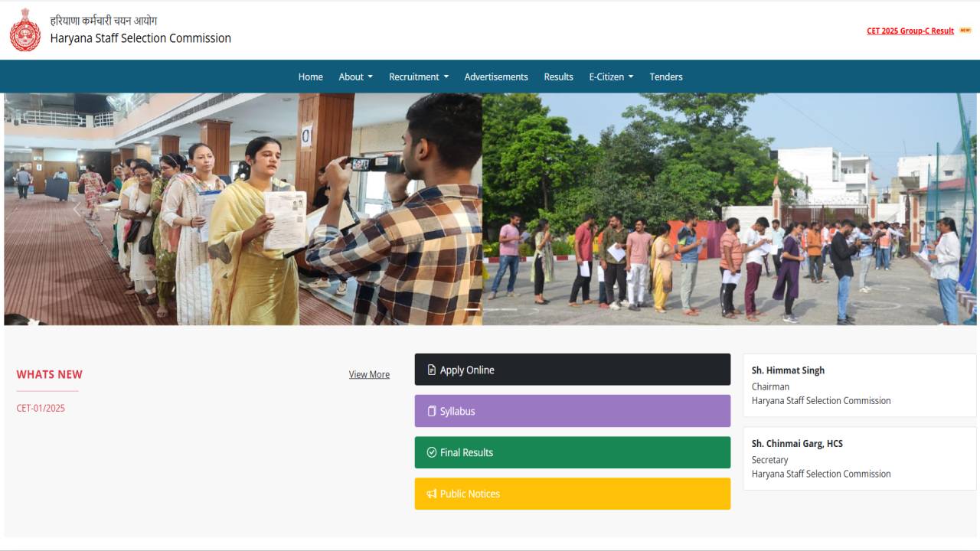
Task: Open the Advertisements menu item
Action: [x=496, y=77]
